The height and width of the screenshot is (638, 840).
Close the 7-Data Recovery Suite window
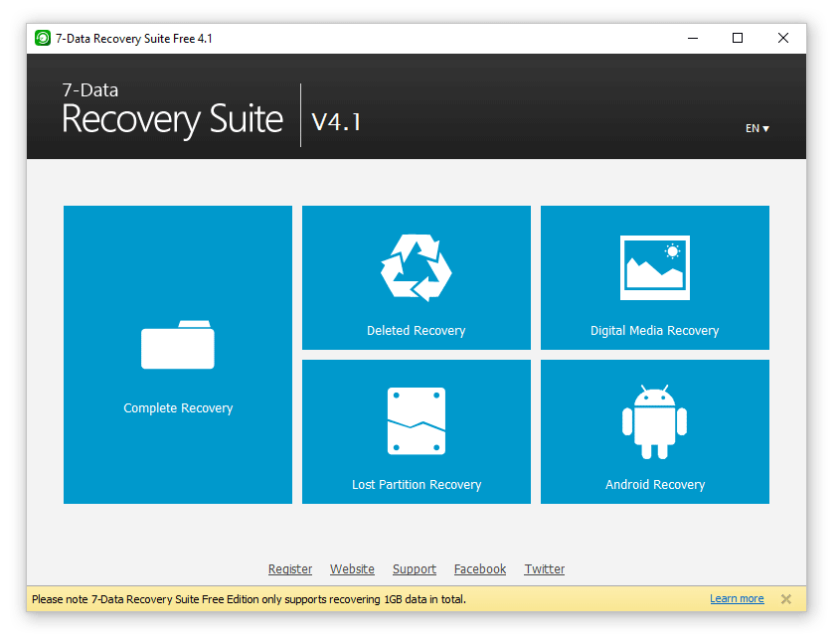click(783, 38)
